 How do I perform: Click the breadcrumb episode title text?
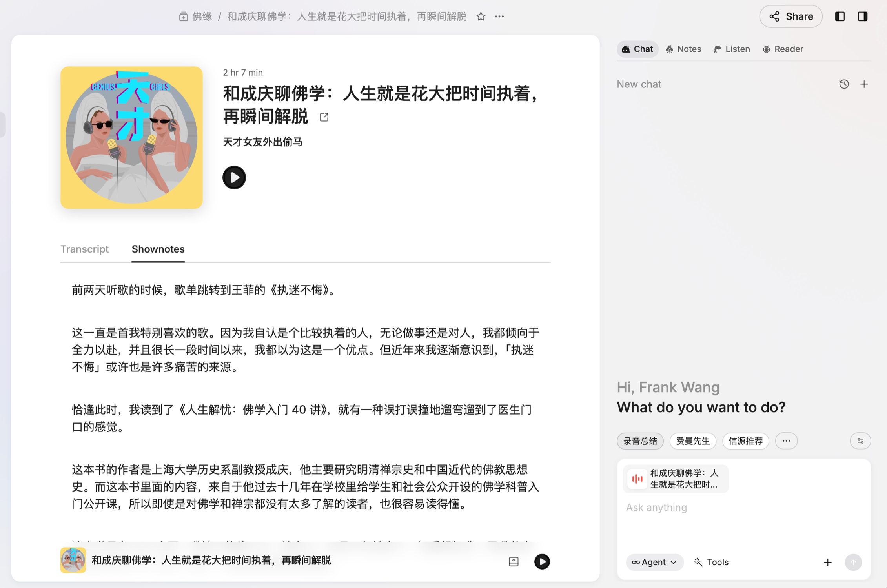point(347,16)
